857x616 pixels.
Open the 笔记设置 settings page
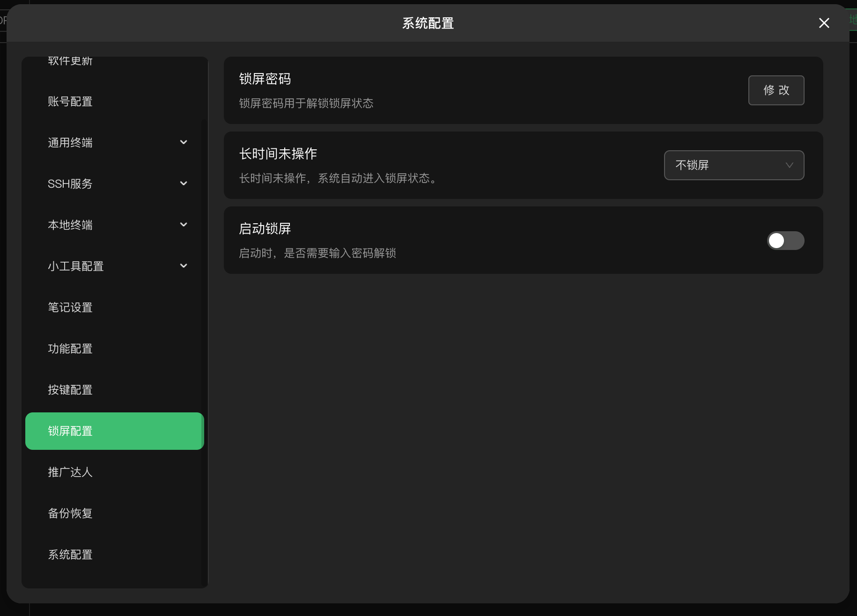(70, 307)
